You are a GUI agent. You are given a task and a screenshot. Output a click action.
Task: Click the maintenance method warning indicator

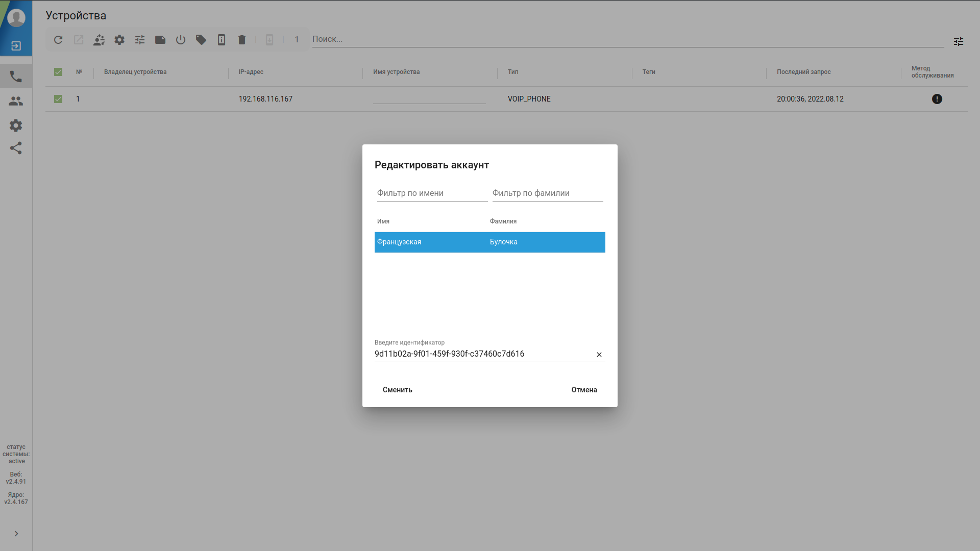(x=937, y=99)
